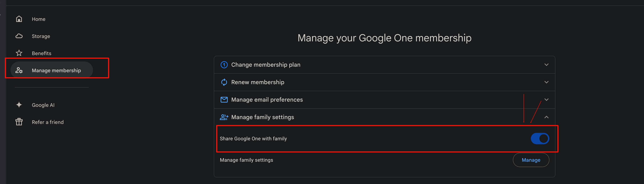
Task: Expand the Change membership plan chevron
Action: [547, 65]
